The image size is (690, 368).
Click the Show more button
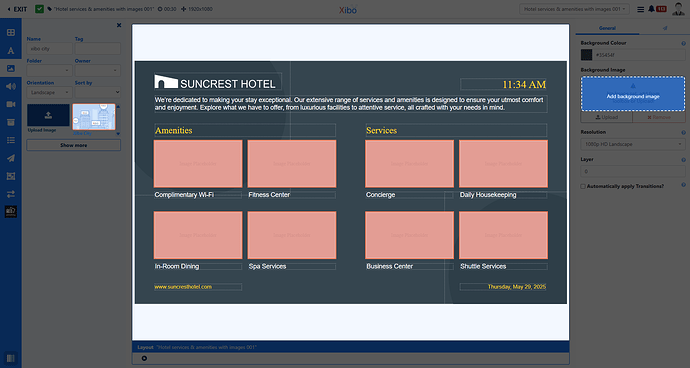point(73,145)
